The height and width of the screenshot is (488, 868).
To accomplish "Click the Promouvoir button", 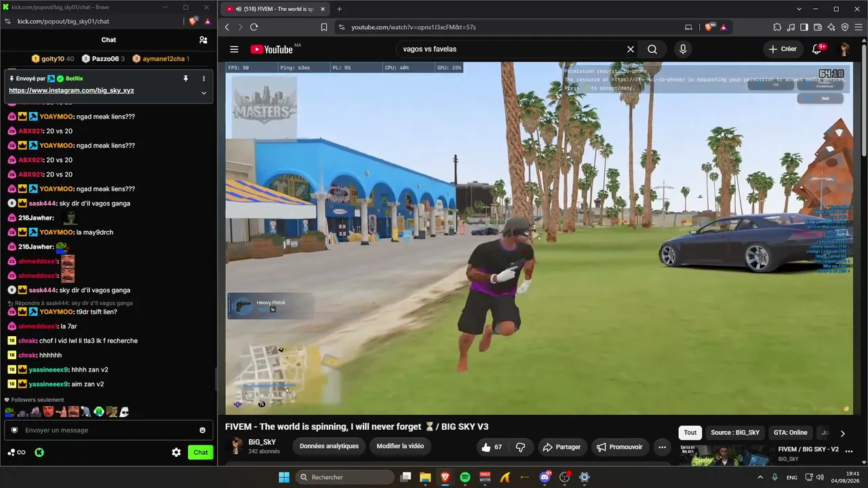I will (620, 447).
